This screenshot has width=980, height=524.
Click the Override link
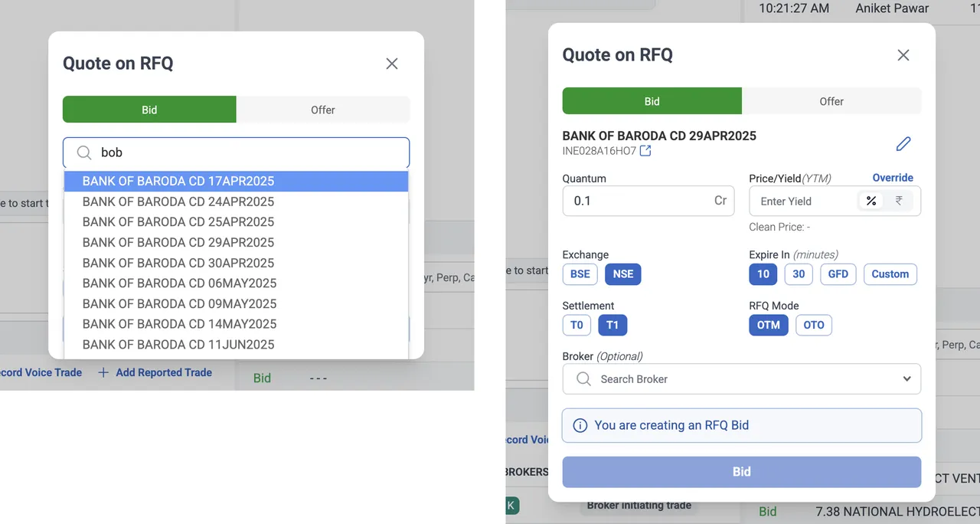(x=893, y=178)
